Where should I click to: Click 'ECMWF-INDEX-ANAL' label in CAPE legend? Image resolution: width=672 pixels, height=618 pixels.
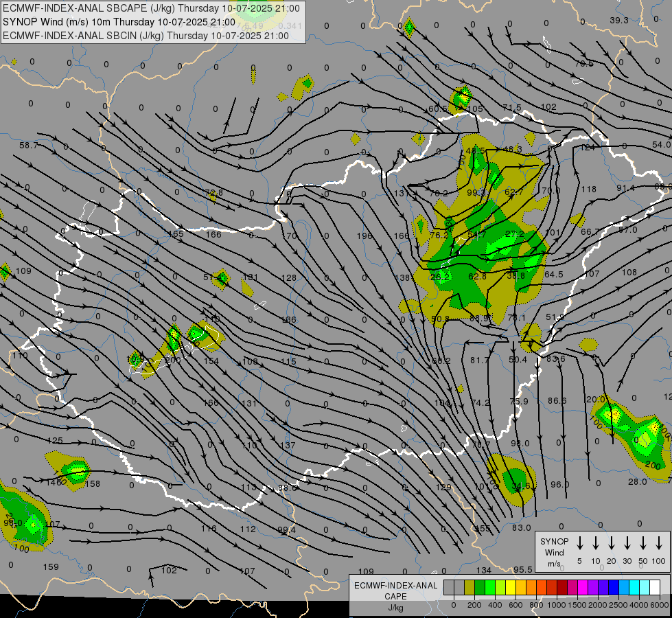tap(395, 586)
